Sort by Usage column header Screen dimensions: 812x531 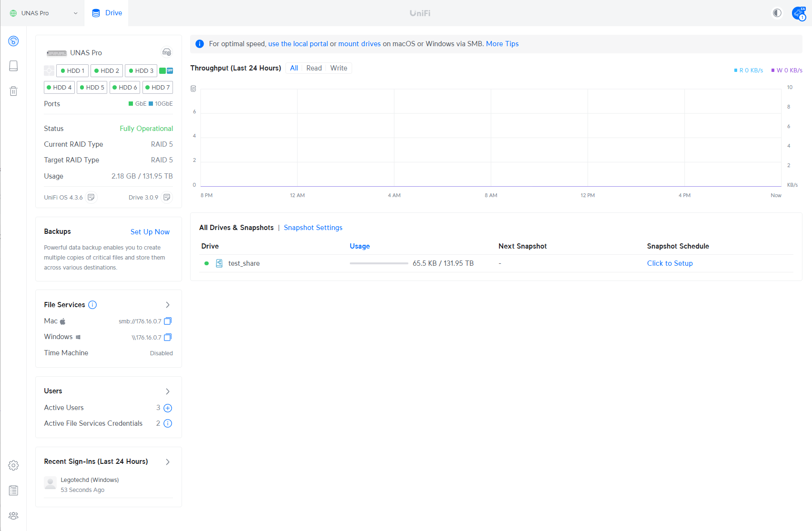tap(360, 246)
